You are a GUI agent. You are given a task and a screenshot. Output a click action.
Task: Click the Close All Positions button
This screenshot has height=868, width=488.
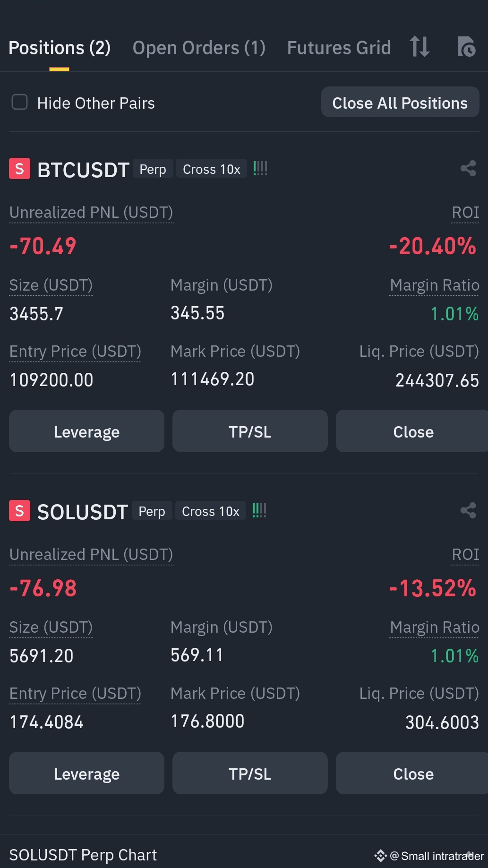click(400, 102)
